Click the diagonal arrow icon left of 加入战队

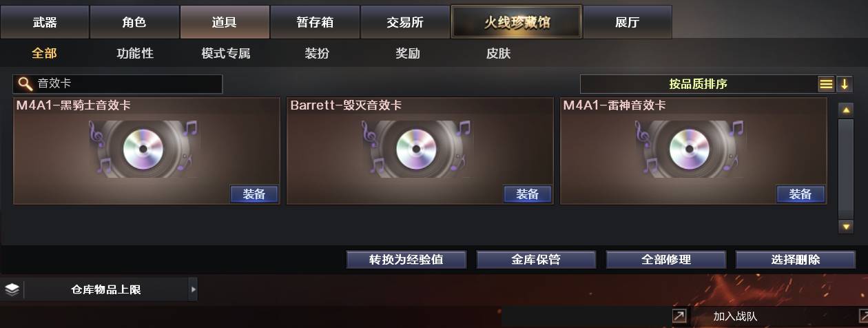pyautogui.click(x=679, y=316)
